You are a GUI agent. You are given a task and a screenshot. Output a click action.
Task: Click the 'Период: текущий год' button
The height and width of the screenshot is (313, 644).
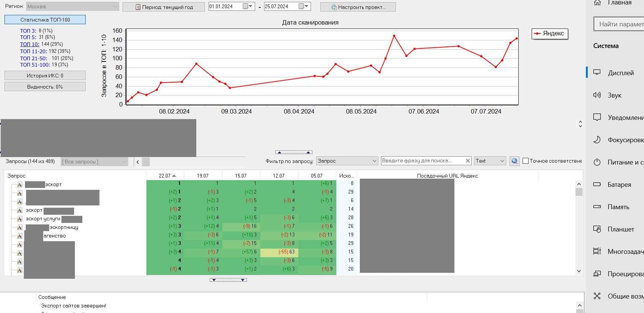(164, 7)
